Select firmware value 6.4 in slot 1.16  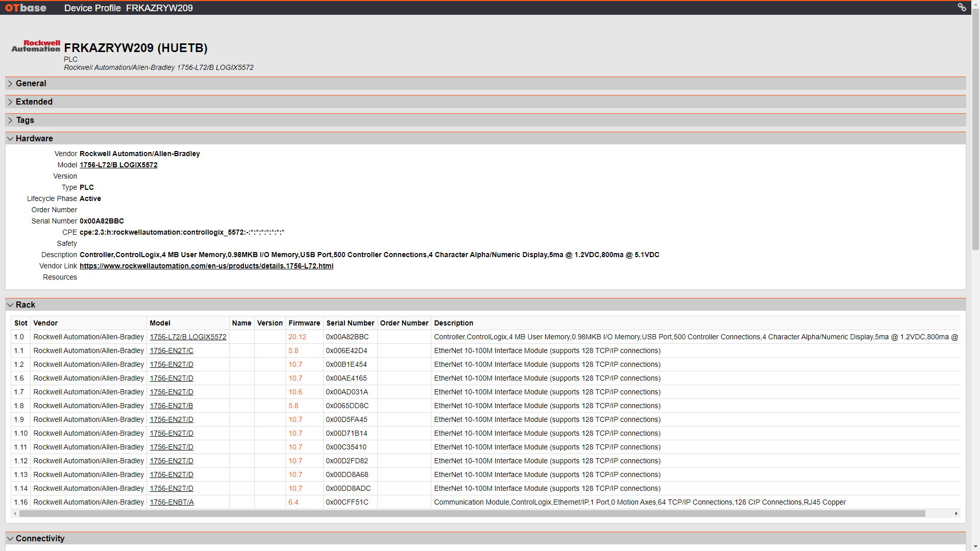(x=293, y=502)
